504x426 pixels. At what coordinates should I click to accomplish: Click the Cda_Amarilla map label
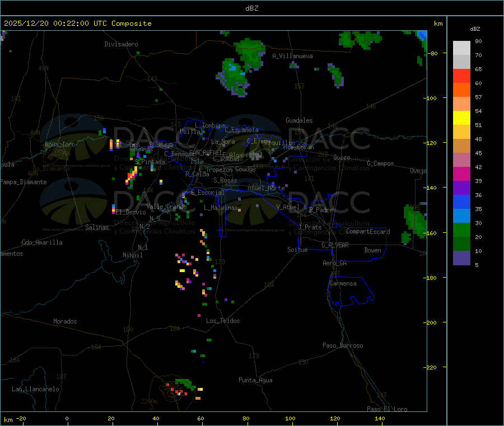point(42,242)
